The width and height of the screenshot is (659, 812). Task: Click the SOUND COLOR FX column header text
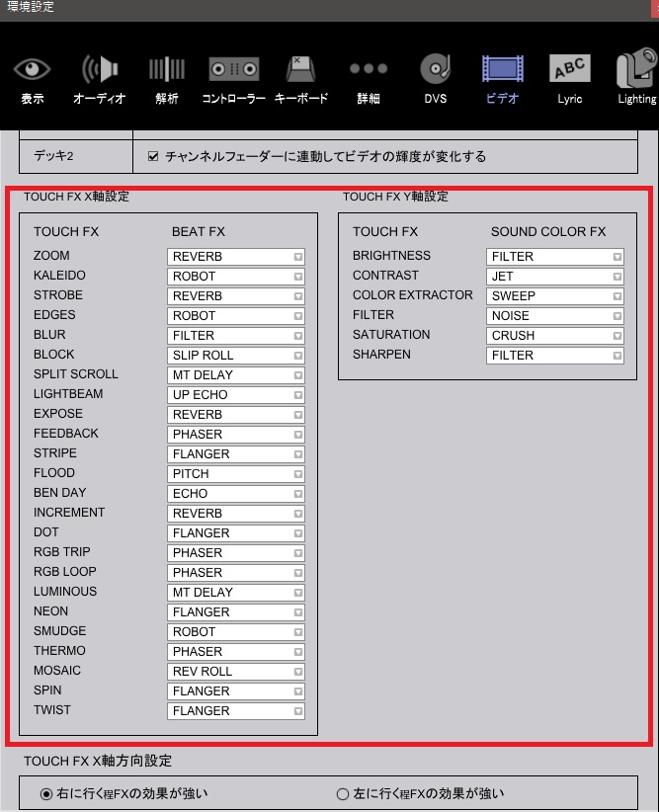[548, 231]
